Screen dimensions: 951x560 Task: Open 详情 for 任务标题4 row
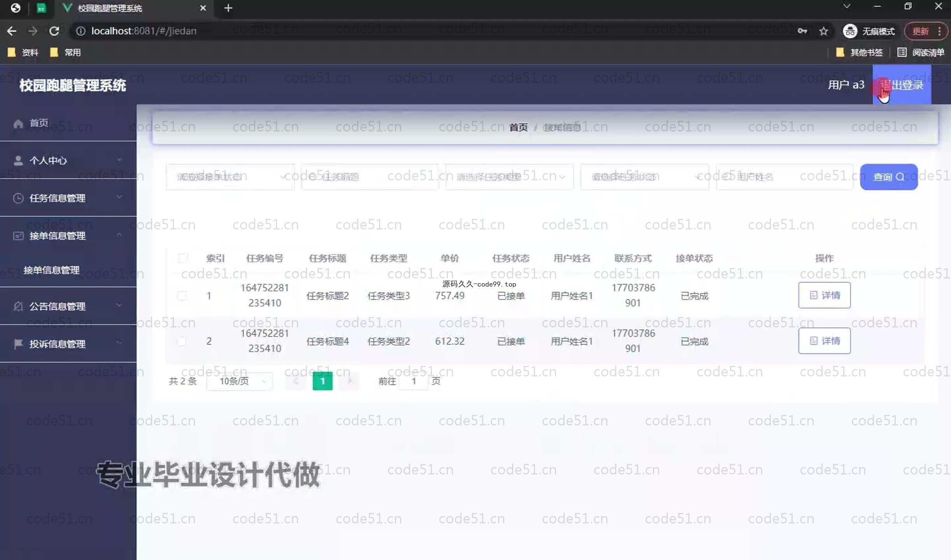pos(824,341)
